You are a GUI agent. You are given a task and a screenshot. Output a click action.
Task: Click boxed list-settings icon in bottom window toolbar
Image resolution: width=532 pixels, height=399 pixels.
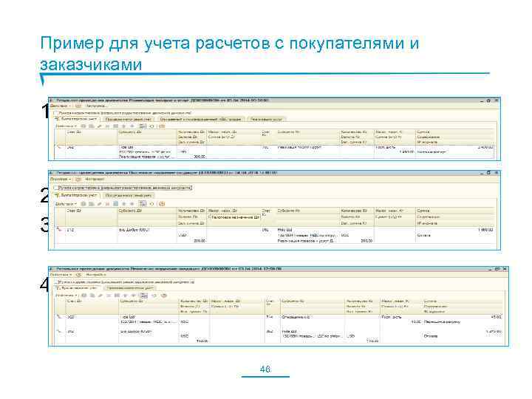pyautogui.click(x=144, y=296)
